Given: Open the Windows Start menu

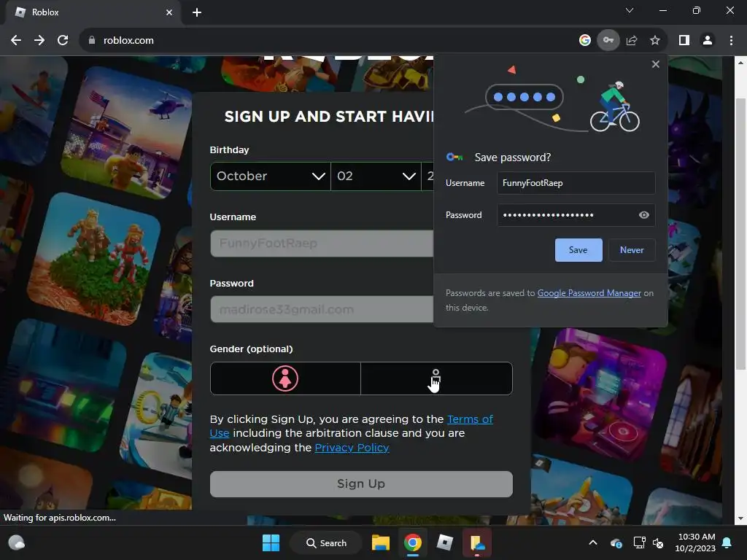Looking at the screenshot, I should [271, 542].
